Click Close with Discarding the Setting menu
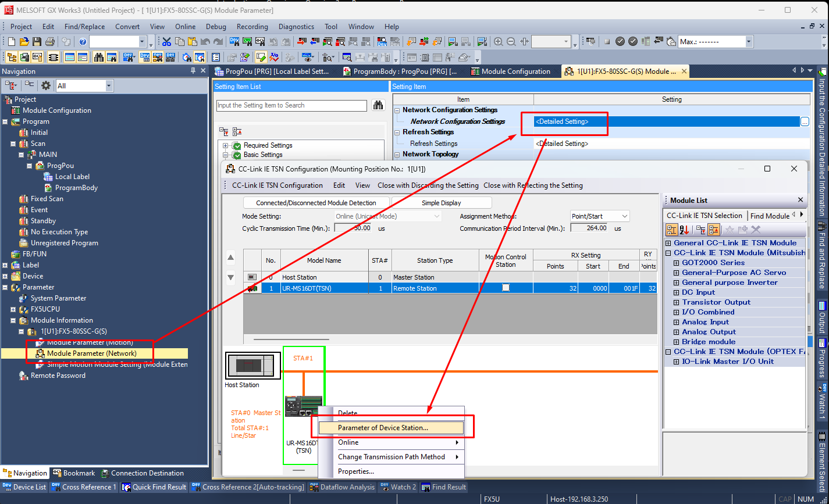This screenshot has height=504, width=829. pyautogui.click(x=428, y=185)
